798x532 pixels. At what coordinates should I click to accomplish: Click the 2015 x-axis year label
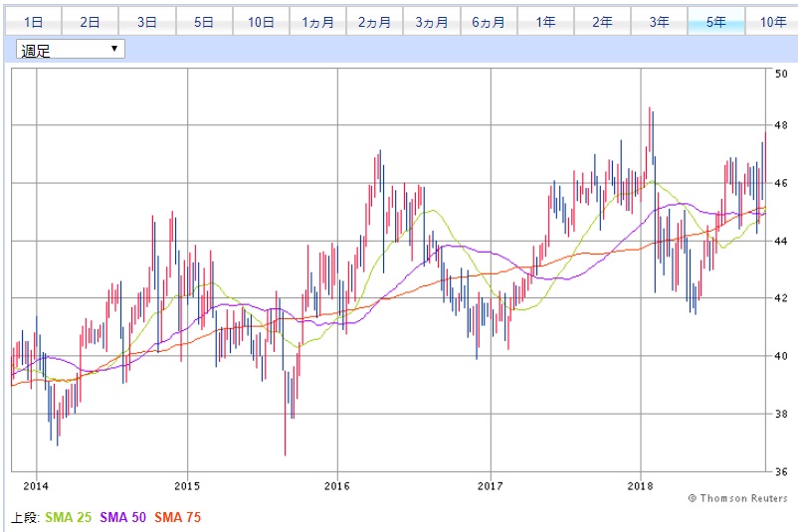(187, 485)
